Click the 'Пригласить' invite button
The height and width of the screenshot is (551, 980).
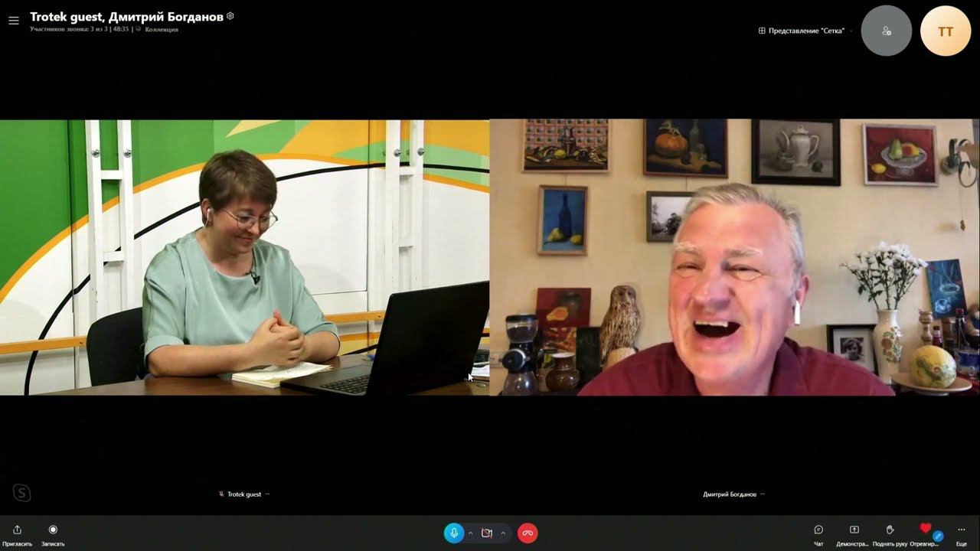coord(17,534)
